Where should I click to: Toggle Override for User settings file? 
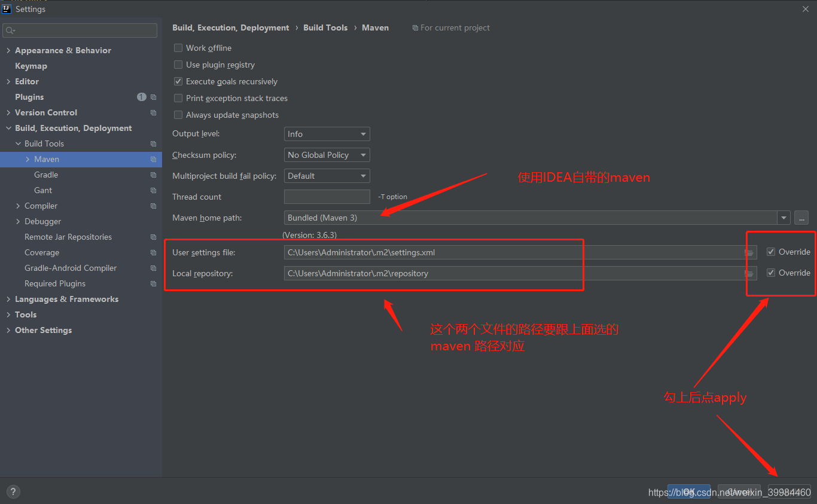tap(771, 252)
